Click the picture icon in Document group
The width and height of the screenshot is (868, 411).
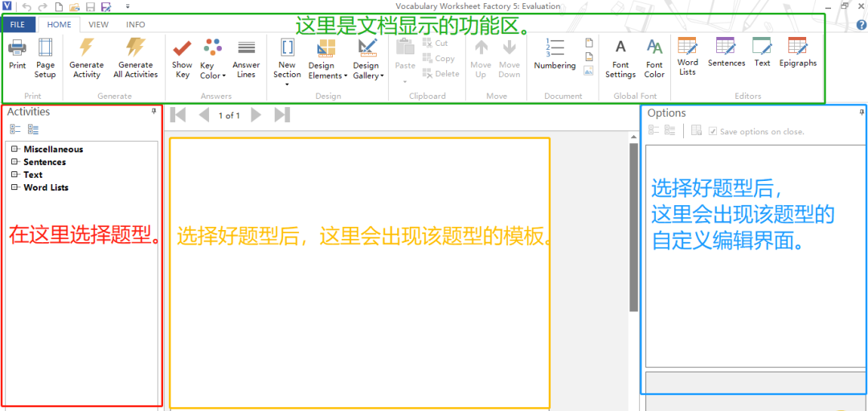[x=589, y=70]
